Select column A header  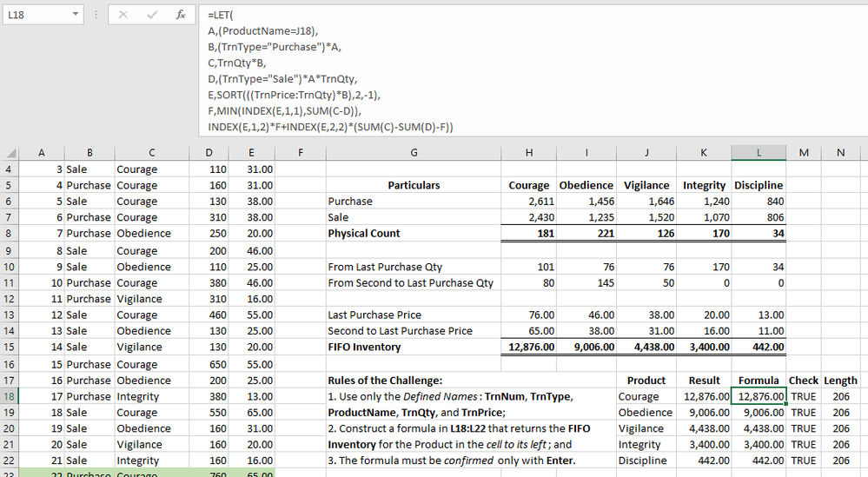[42, 153]
